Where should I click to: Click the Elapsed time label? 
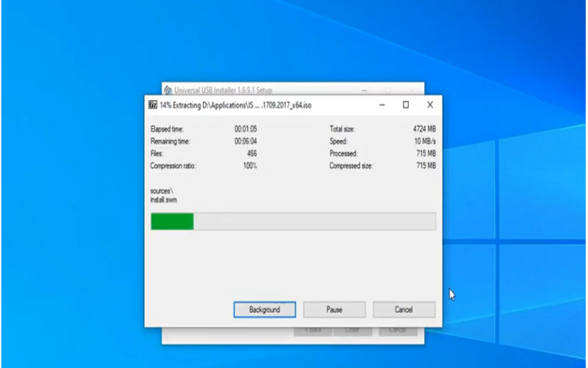click(167, 129)
